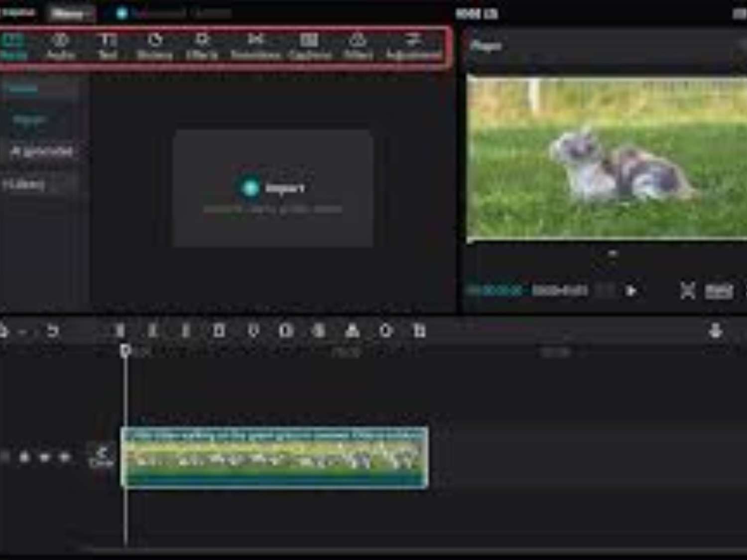Image resolution: width=747 pixels, height=560 pixels.
Task: Open the Audio tab in top toolbar
Action: (60, 47)
